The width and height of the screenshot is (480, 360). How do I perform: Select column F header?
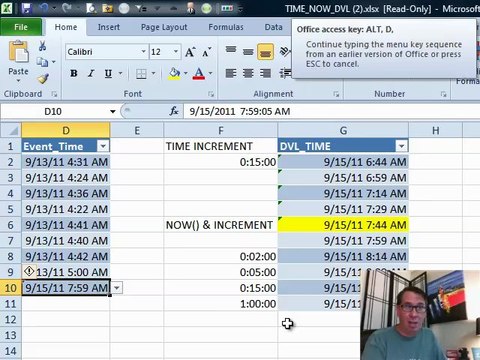point(221,130)
